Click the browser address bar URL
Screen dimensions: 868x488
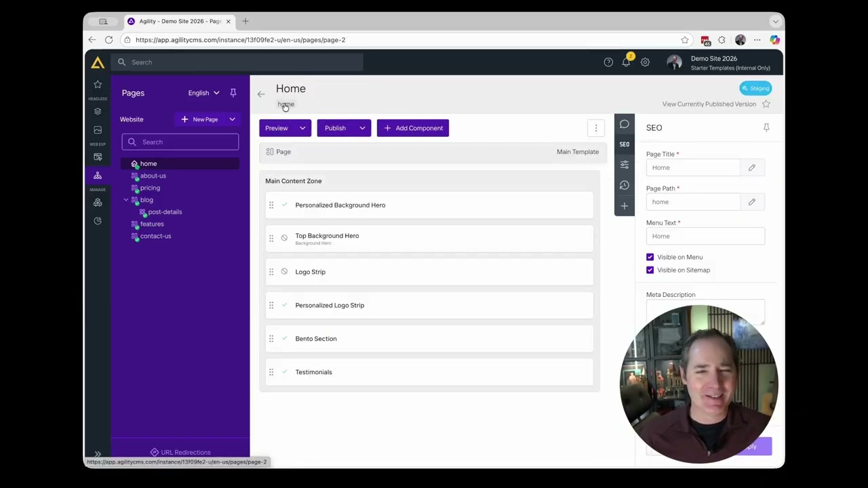coord(240,40)
